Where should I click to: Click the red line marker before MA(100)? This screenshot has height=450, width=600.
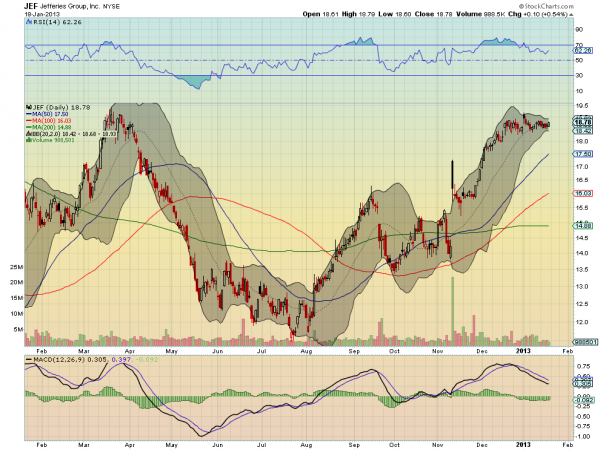coord(29,121)
